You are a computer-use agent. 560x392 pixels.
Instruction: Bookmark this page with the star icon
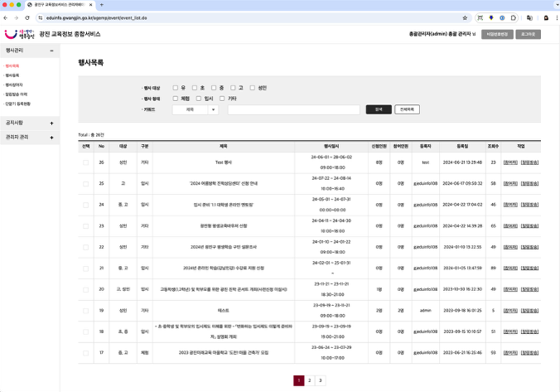(x=466, y=17)
